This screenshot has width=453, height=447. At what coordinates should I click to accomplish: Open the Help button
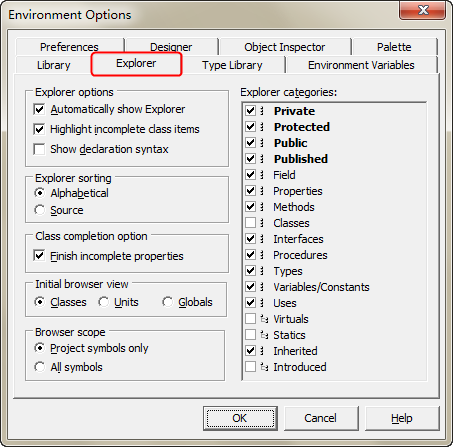[x=402, y=418]
